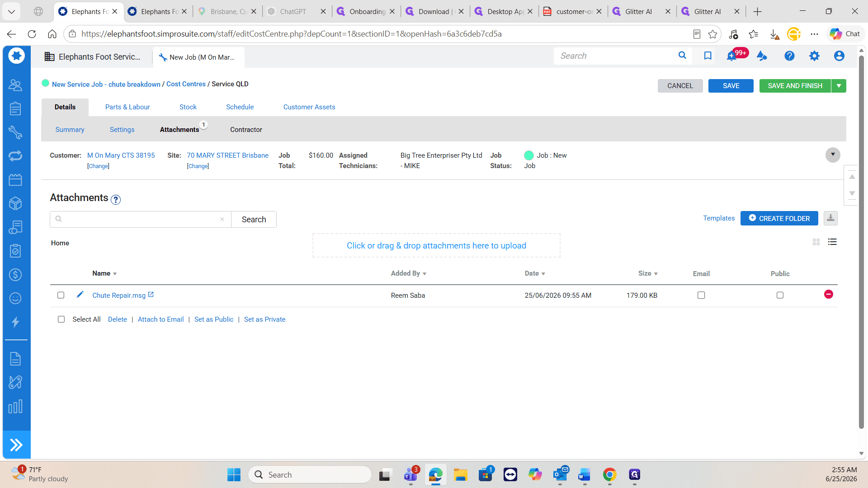
Task: Open the notifications bell with 99+ badge
Action: [732, 56]
